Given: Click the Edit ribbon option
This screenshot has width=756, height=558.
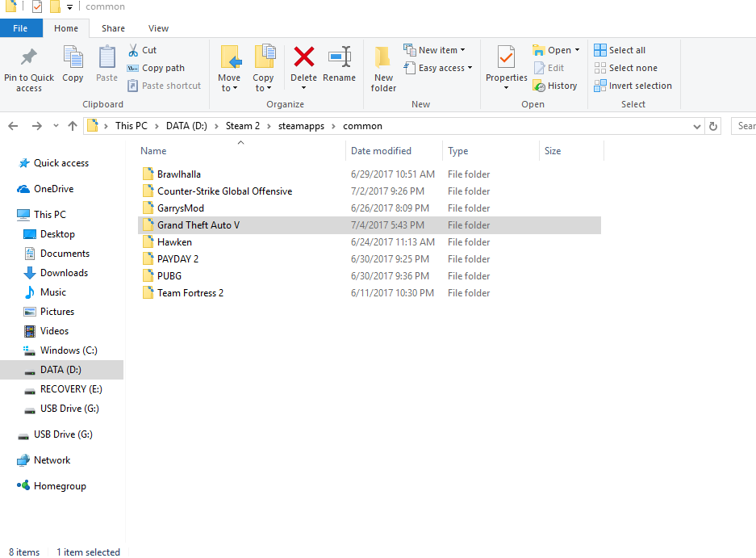Looking at the screenshot, I should point(549,68).
